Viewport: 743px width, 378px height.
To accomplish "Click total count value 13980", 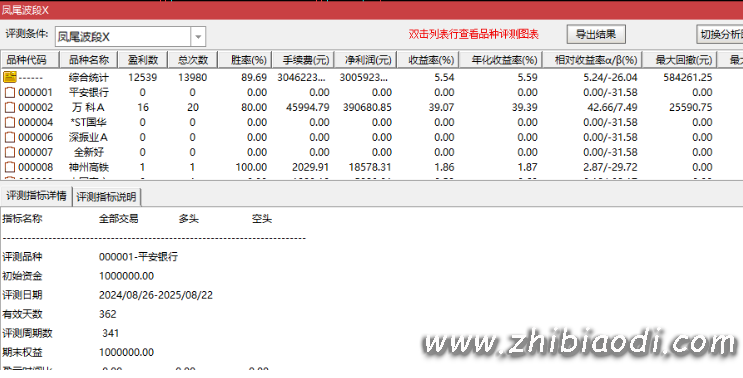I will tap(193, 77).
